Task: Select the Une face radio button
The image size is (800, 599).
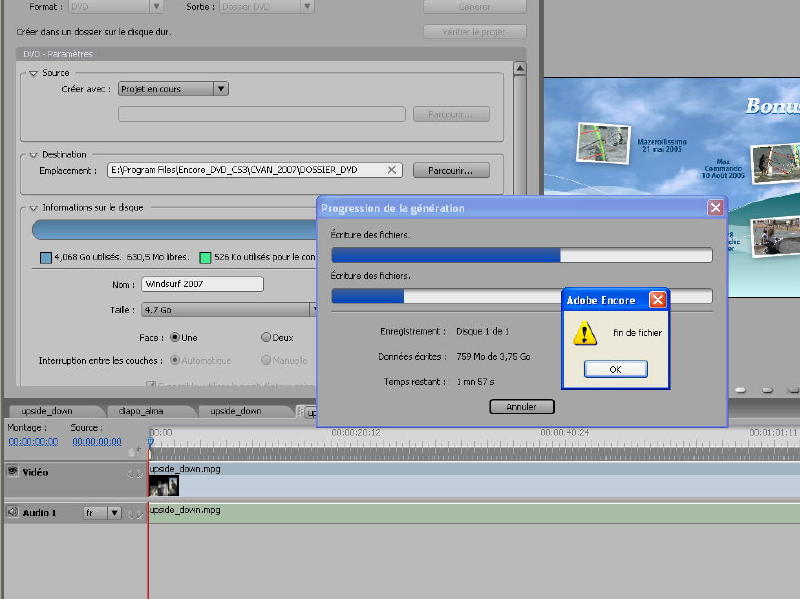Action: click(x=175, y=337)
